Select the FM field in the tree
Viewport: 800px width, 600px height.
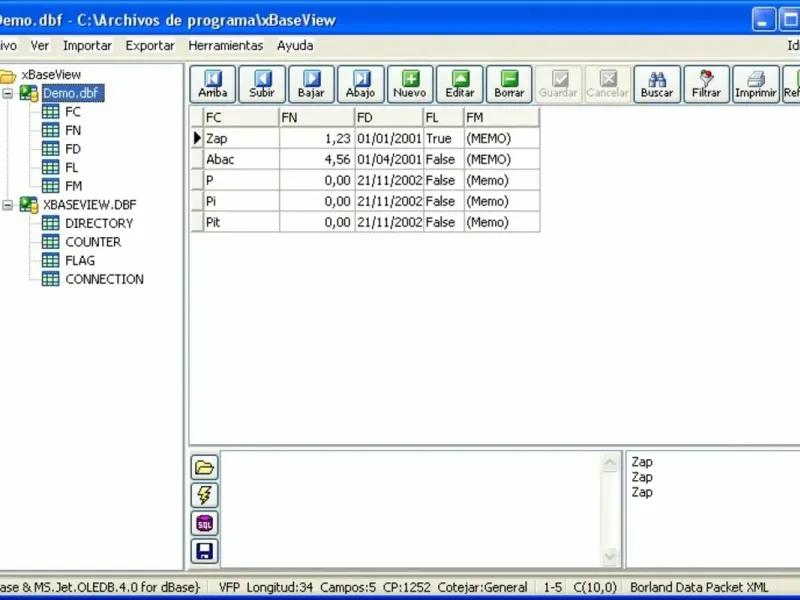(x=73, y=186)
